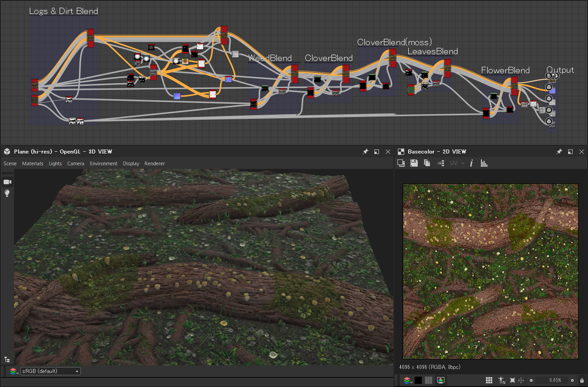Select the red blend node in WeedBlend frame
Screen dimensions: 588x387
click(x=294, y=73)
